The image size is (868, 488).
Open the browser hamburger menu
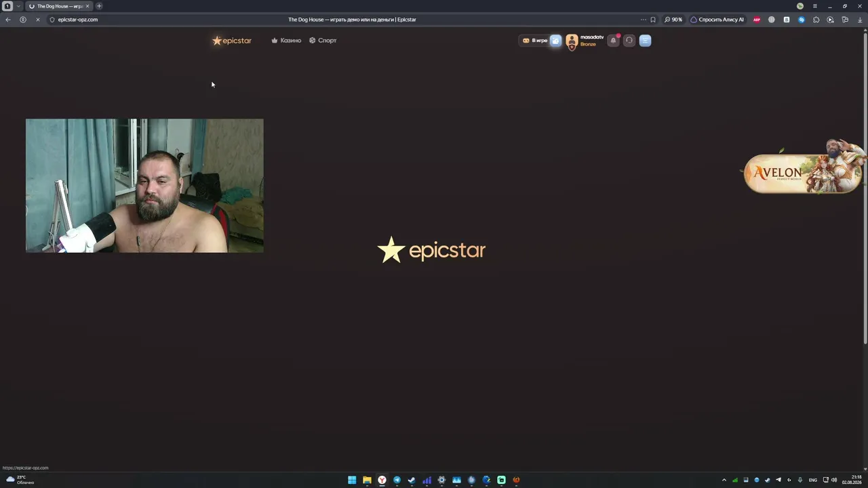pyautogui.click(x=814, y=6)
